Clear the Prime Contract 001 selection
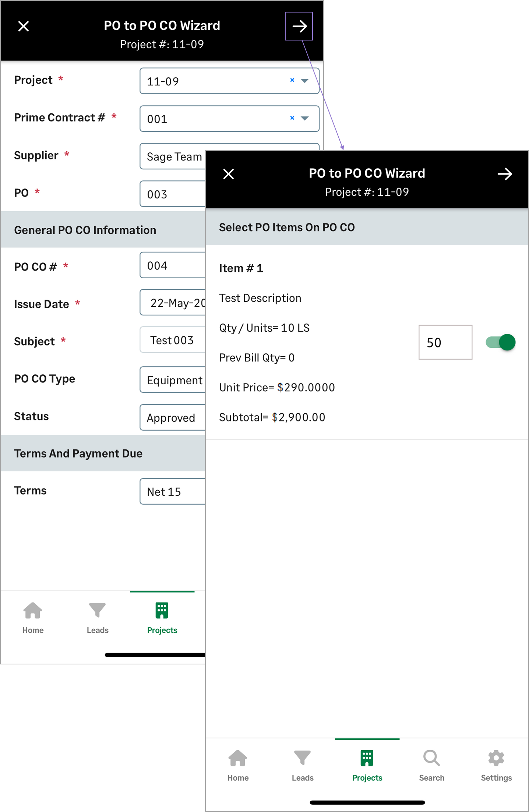 coord(292,118)
